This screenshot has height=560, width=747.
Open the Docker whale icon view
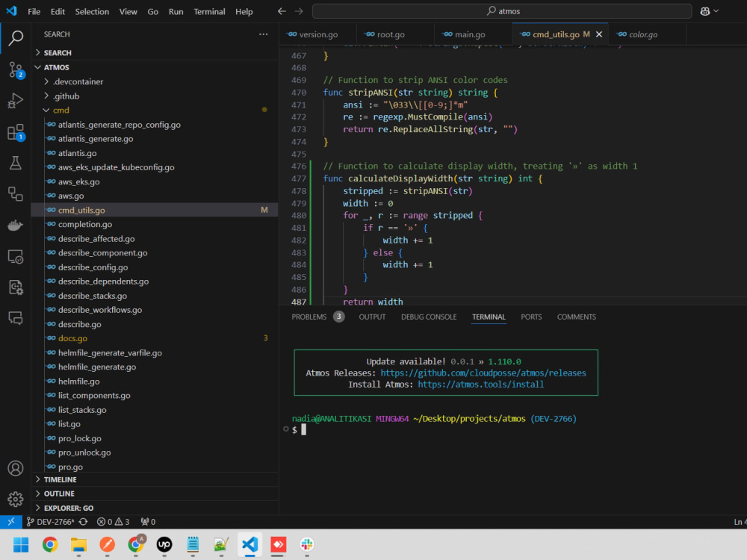tap(15, 225)
